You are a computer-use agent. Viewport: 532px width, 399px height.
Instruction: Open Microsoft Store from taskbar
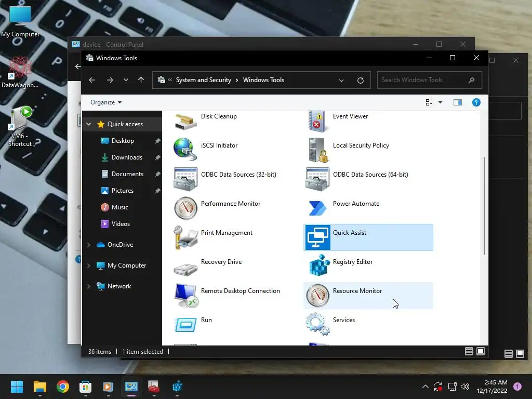click(86, 387)
